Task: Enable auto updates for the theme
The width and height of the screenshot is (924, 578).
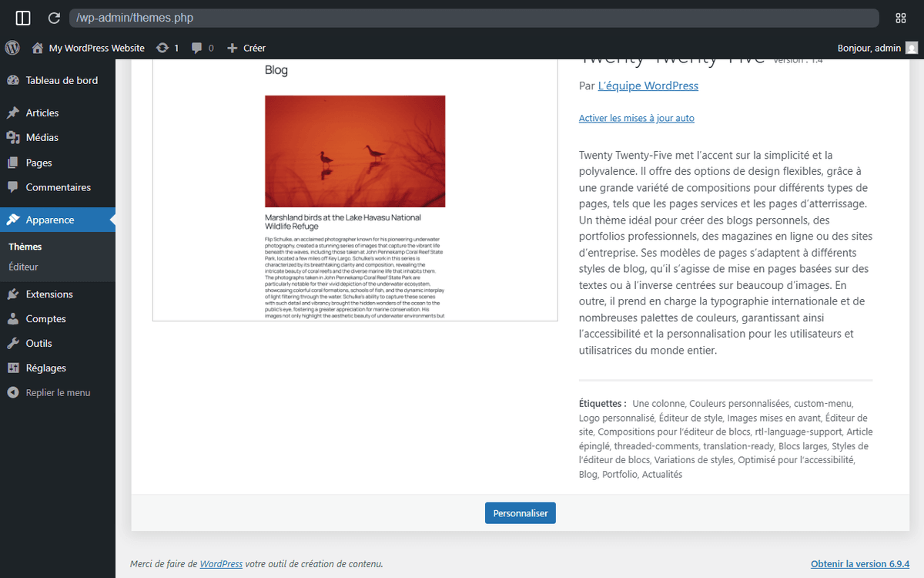Action: pyautogui.click(x=636, y=118)
